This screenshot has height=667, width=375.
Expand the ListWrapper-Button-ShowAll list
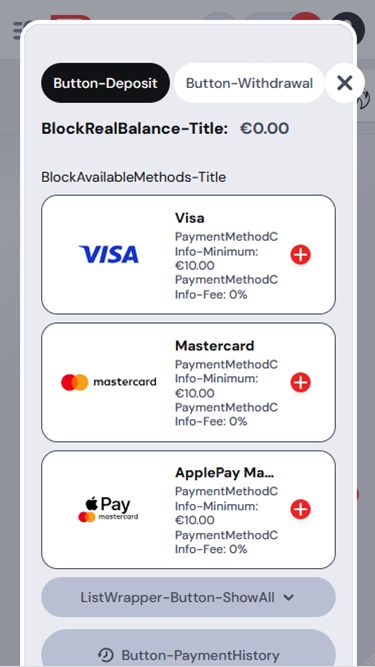(188, 597)
